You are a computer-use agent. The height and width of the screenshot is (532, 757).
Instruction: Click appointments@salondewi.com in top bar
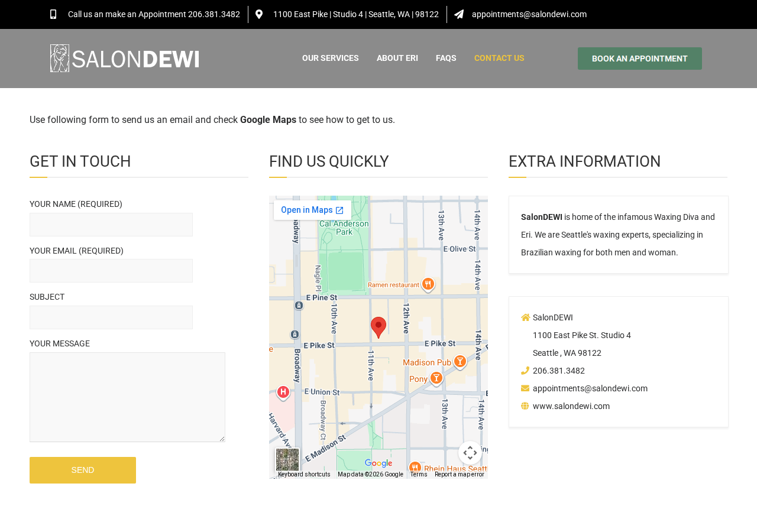tap(529, 14)
